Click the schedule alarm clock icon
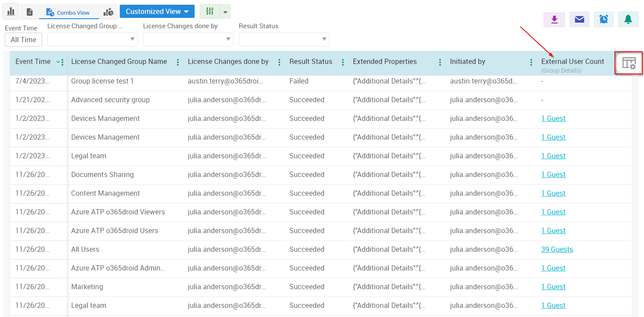This screenshot has width=644, height=317. 604,19
